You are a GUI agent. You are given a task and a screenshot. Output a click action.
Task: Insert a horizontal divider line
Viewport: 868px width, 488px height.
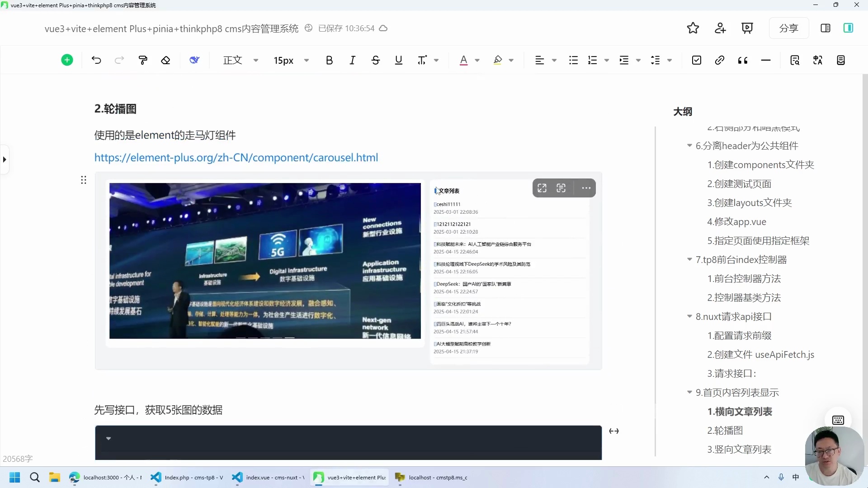(x=766, y=60)
